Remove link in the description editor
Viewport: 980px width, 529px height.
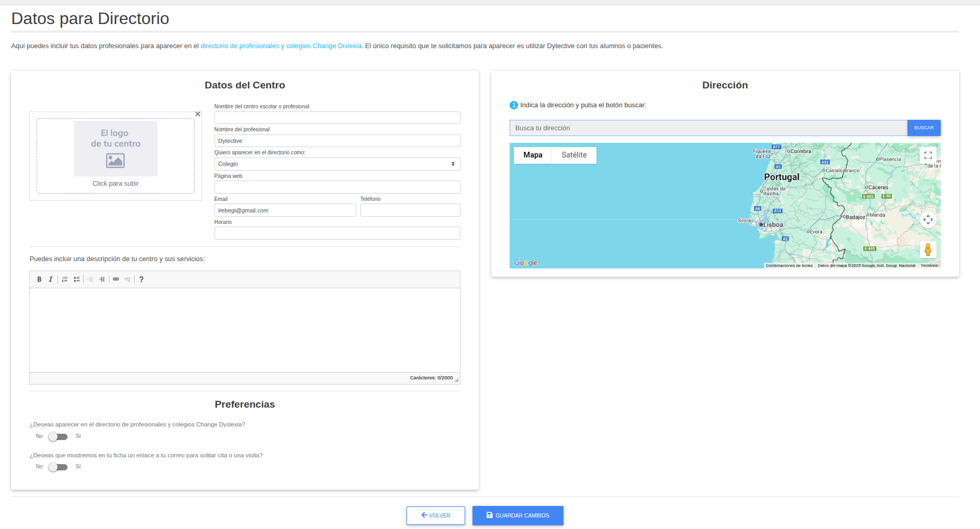point(128,279)
